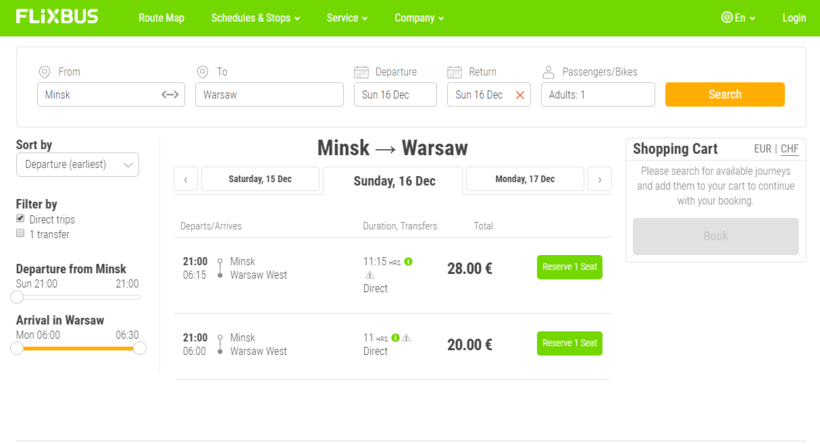Go to next day with right arrow

tap(599, 180)
